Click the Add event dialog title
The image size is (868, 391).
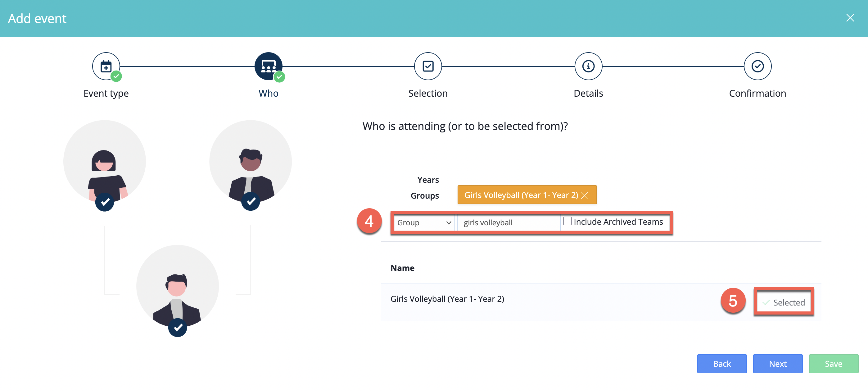tap(37, 19)
